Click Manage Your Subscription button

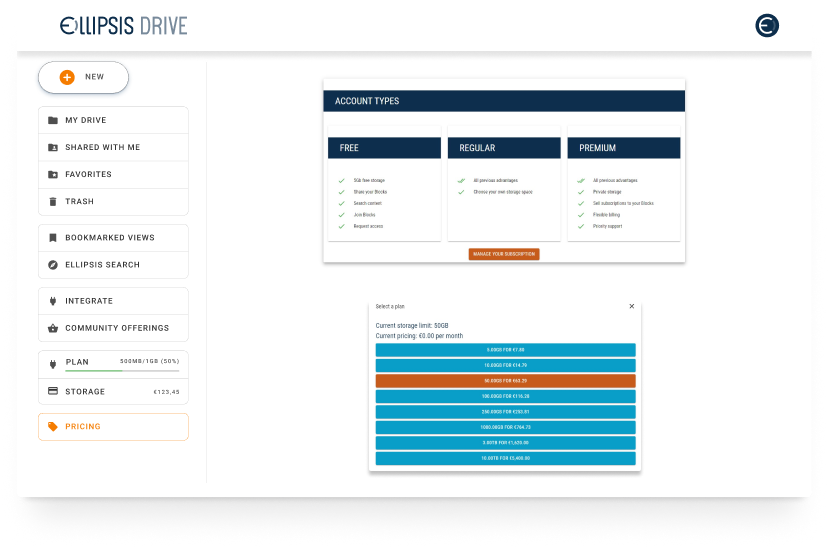[x=504, y=254]
